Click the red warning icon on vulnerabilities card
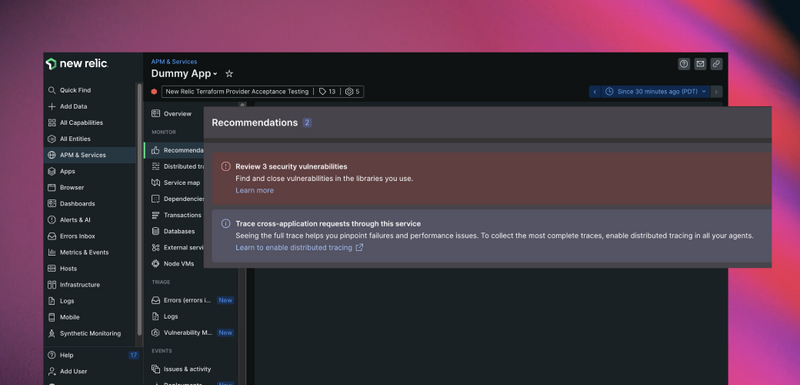Screen dimensions: 800x385 pos(226,167)
